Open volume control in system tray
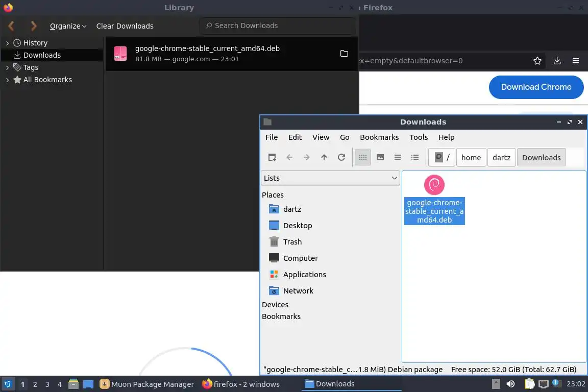 click(510, 384)
